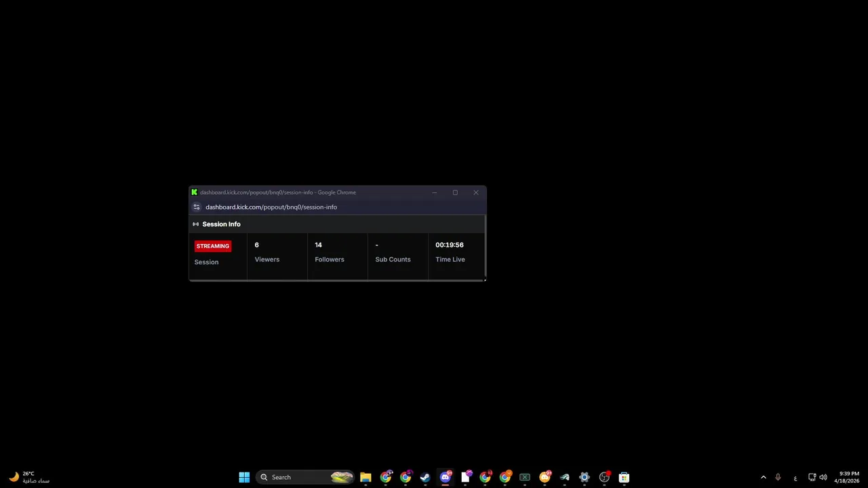
Task: Open the clock and date 9:39 PM
Action: [x=847, y=477]
